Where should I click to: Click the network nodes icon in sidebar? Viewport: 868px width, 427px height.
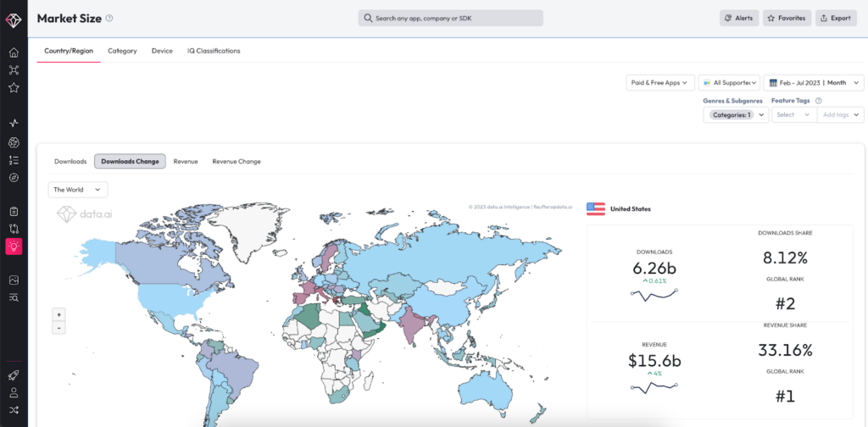[x=14, y=69]
